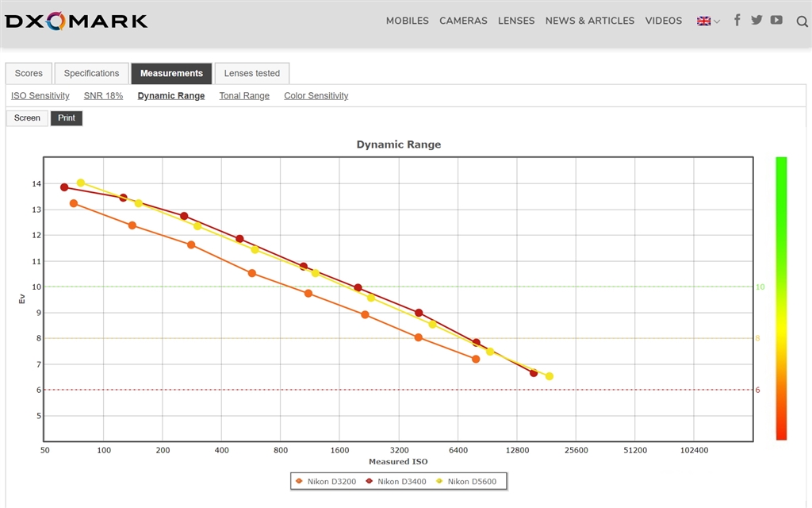
Task: Switch chart to Screen mode
Action: tap(28, 118)
